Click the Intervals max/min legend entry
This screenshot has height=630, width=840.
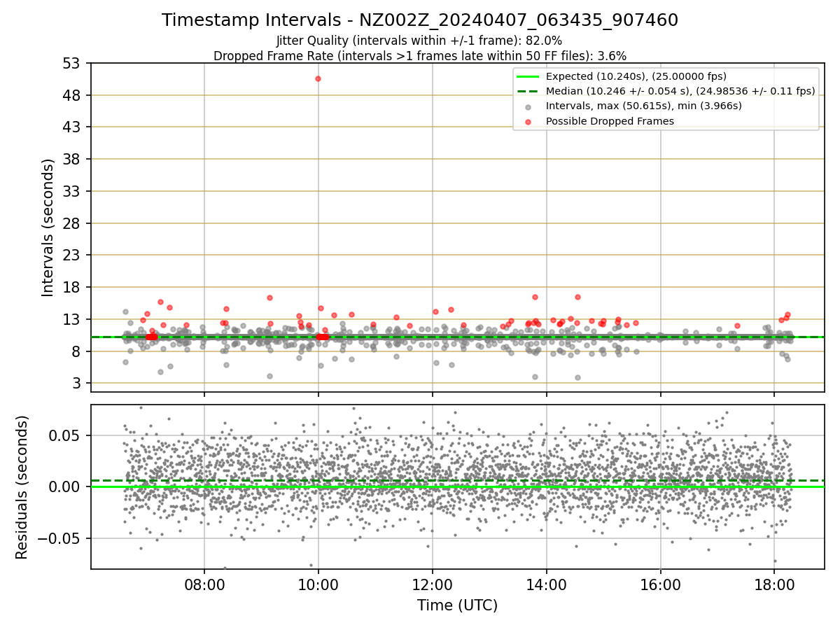644,106
